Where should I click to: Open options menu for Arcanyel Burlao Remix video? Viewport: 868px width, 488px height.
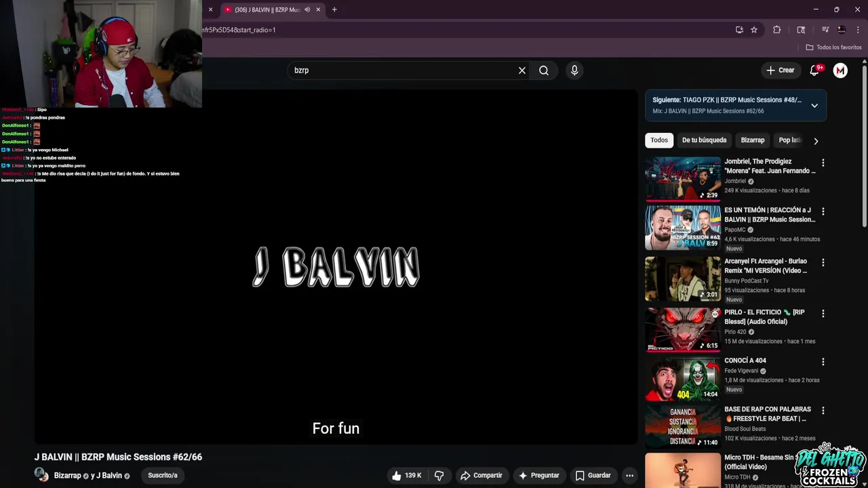point(823,262)
